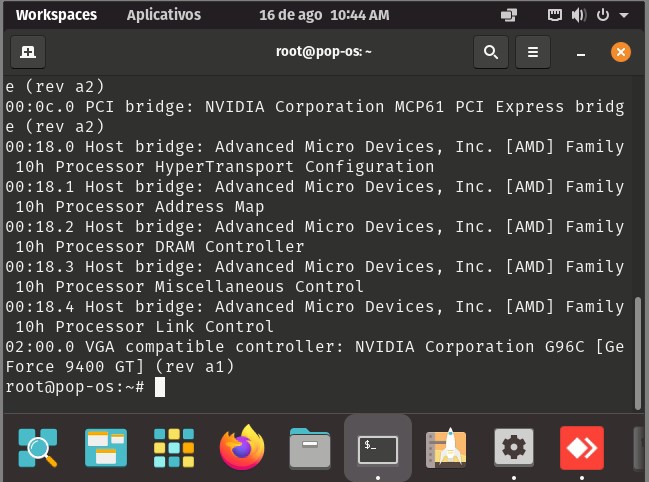This screenshot has height=482, width=649.
Task: Launch Firefox from the dock
Action: (242, 448)
